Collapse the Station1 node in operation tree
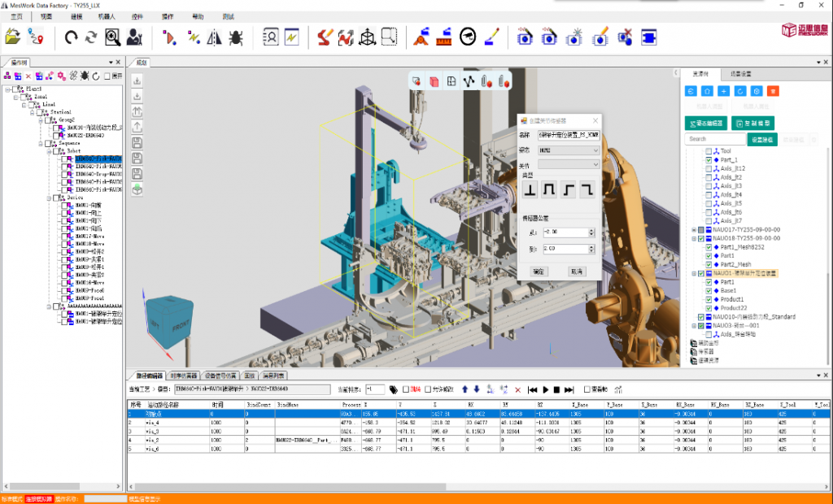 tap(32, 113)
